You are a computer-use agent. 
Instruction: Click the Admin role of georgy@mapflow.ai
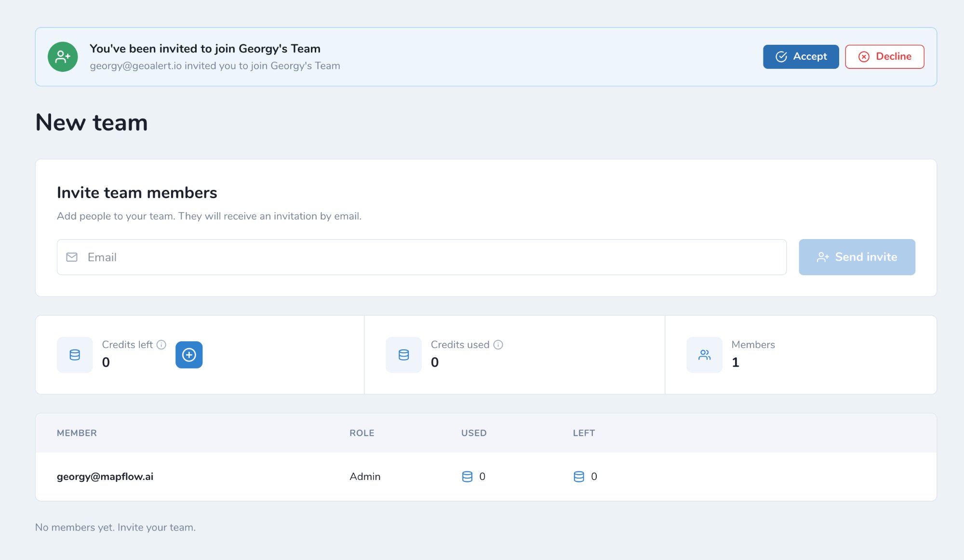[x=365, y=477]
